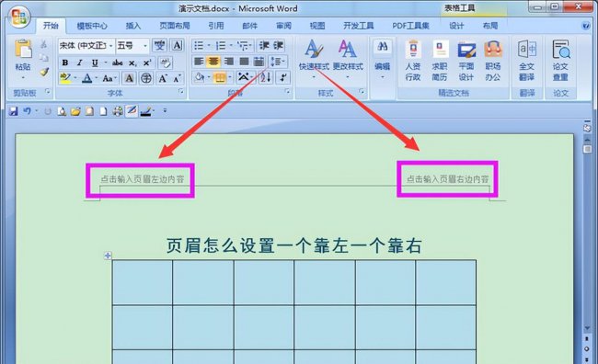Click the 更改样式 button
This screenshot has height=364, width=598.
[x=348, y=59]
